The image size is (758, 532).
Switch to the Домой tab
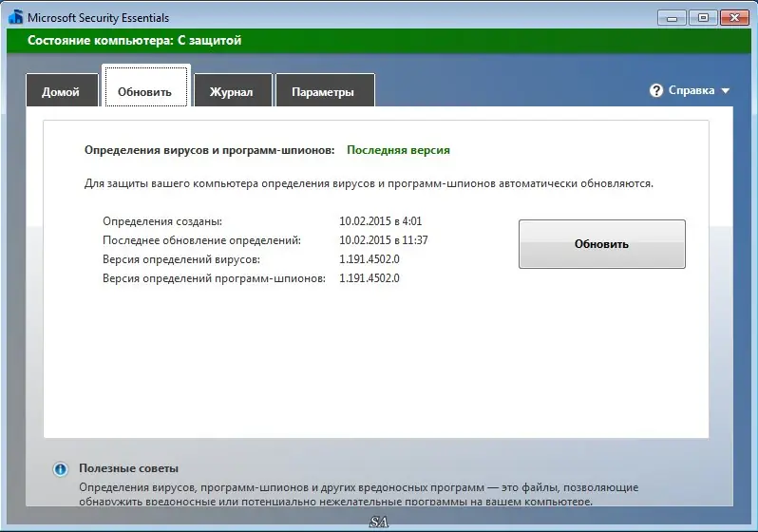point(62,90)
